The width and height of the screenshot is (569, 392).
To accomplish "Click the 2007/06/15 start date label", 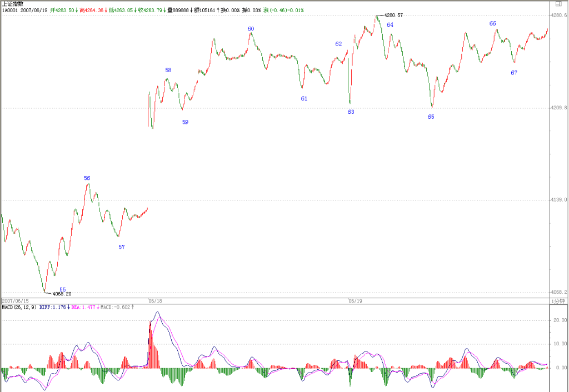I will pyautogui.click(x=15, y=301).
